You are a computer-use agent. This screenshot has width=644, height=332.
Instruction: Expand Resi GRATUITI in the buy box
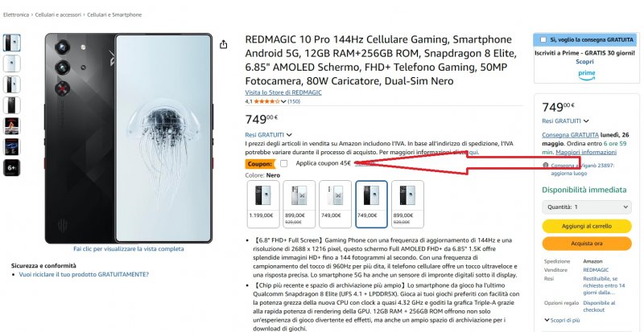click(x=565, y=121)
